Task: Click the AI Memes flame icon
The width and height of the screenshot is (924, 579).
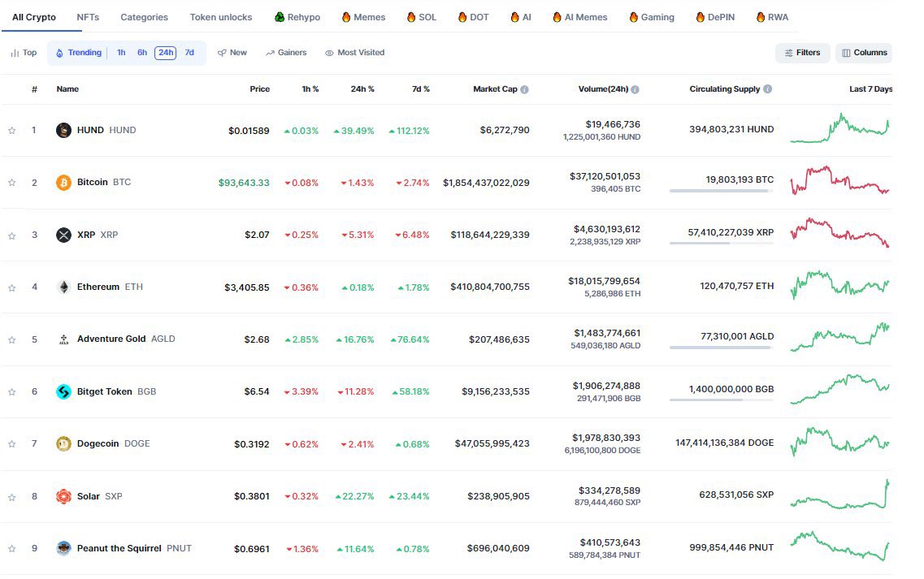Action: pos(557,17)
